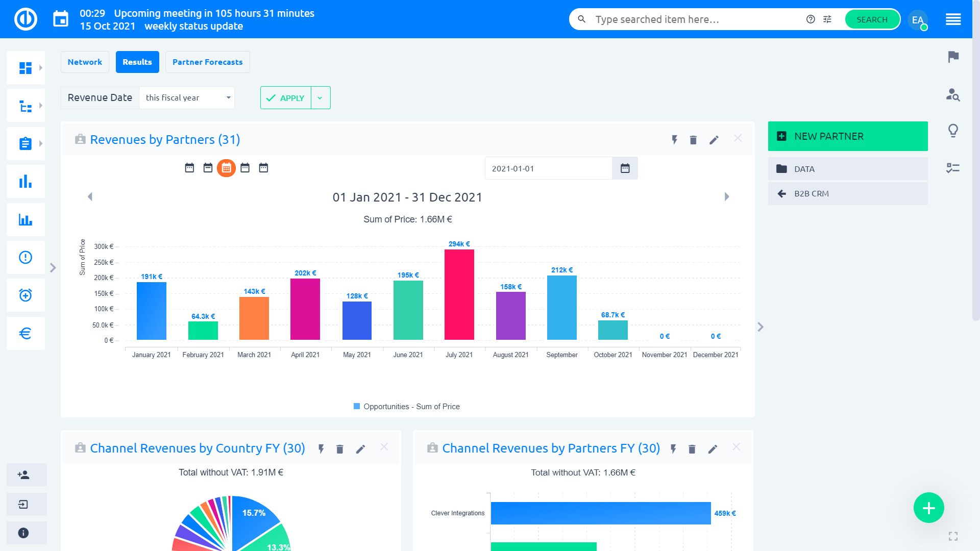Click lightning icon on Revenues by Partners

tap(675, 140)
